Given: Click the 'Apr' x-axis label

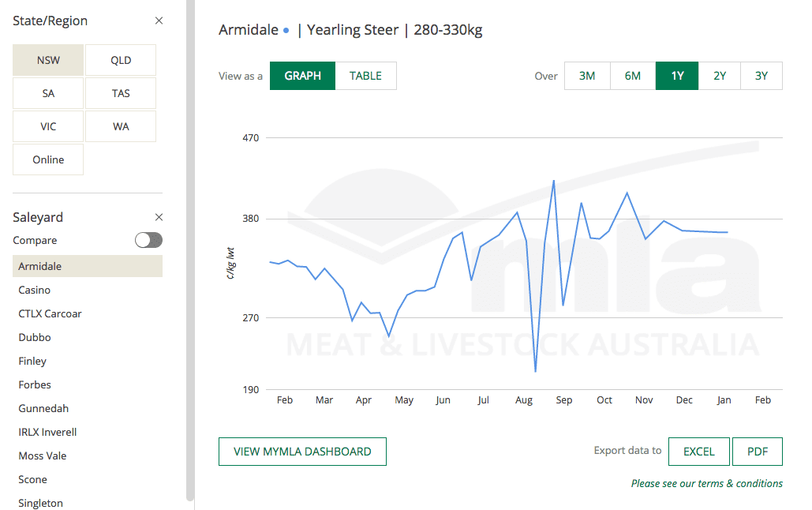Looking at the screenshot, I should click(x=364, y=400).
